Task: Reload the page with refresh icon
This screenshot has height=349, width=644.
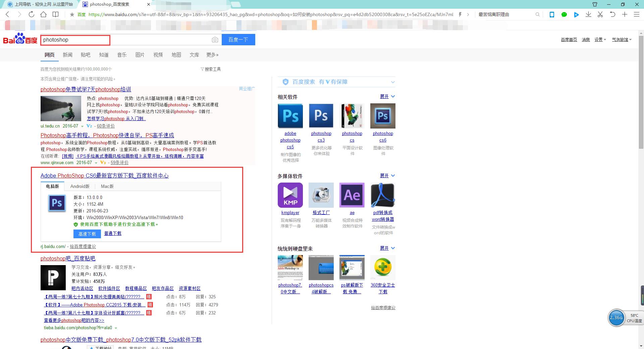Action: (31, 14)
